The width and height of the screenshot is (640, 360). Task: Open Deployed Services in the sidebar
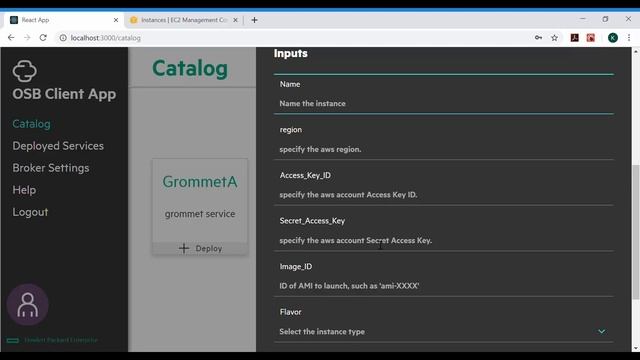pos(58,146)
